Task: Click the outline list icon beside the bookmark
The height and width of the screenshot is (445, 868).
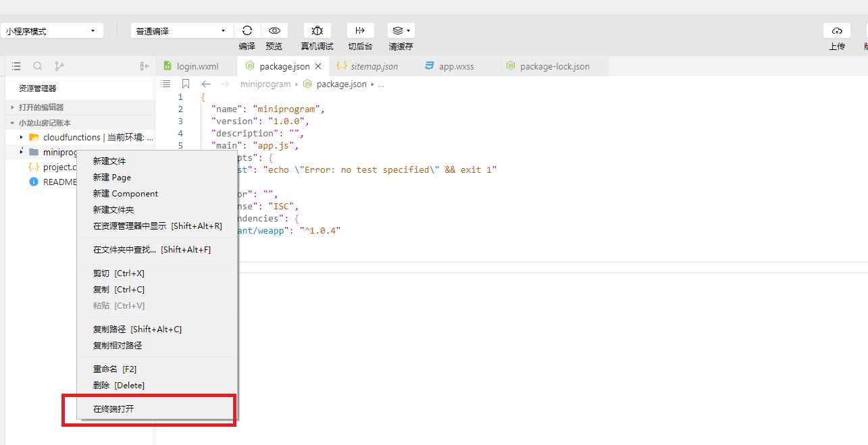Action: [165, 84]
